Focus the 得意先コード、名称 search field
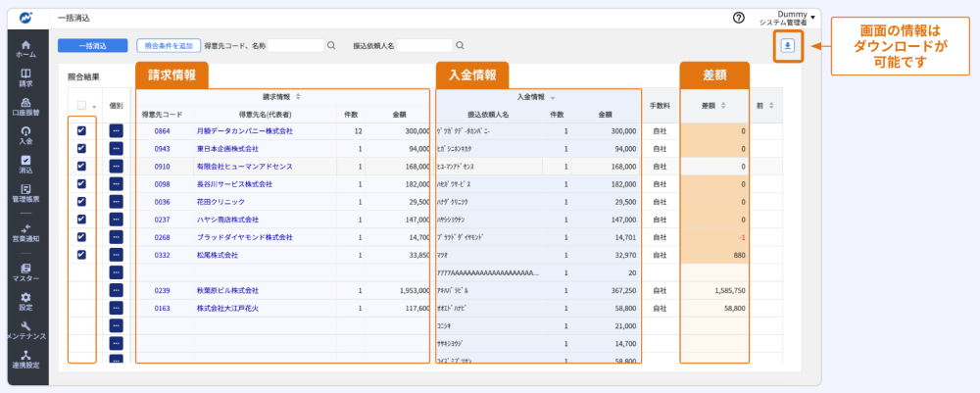 click(295, 45)
